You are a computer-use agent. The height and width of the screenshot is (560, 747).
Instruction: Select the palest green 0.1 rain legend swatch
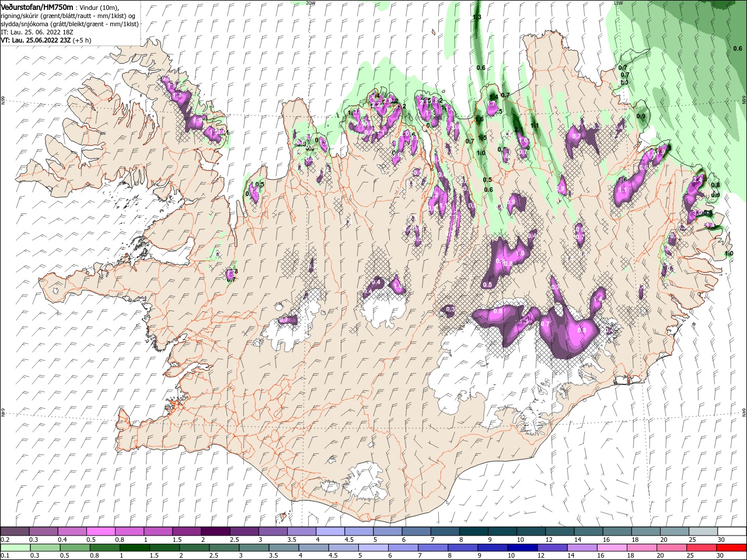coord(15,548)
